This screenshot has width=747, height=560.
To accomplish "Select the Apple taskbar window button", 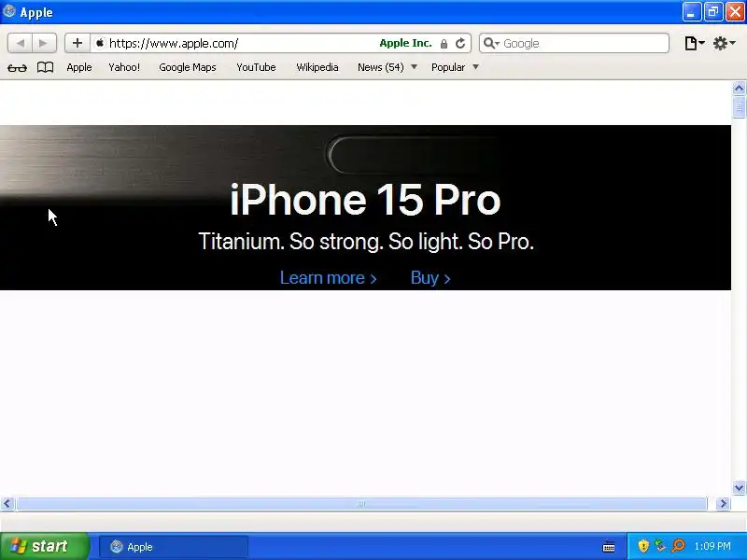I will (174, 547).
